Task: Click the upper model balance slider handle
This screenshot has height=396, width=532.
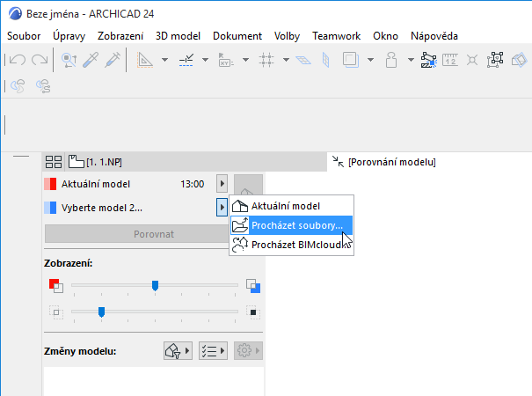Action: 155,286
